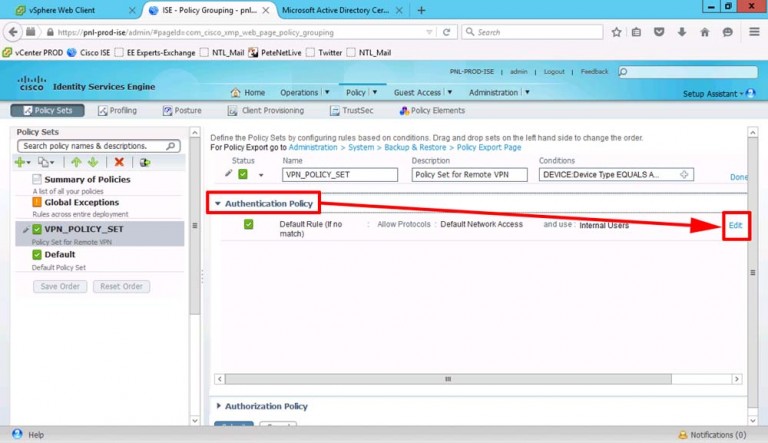Switch to vSphere Web Client browser tab
The height and width of the screenshot is (443, 768).
(x=75, y=10)
